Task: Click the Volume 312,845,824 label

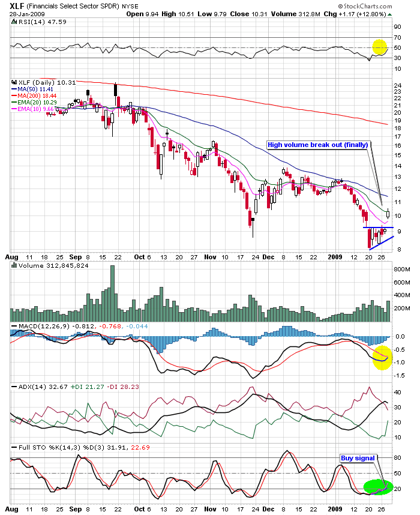Action: (x=53, y=265)
